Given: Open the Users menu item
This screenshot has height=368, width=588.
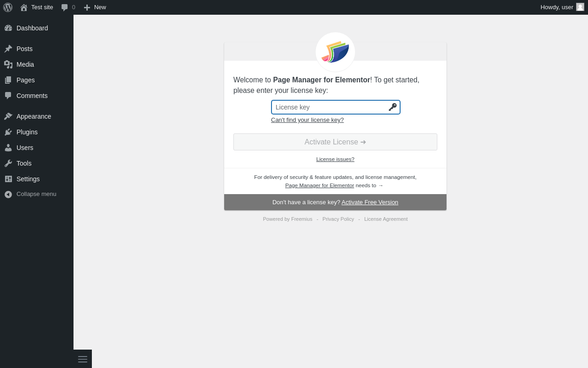Looking at the screenshot, I should tap(37, 148).
